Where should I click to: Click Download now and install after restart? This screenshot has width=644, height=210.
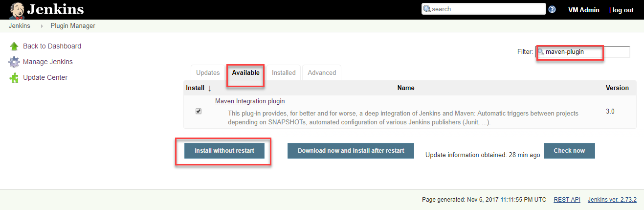click(351, 151)
